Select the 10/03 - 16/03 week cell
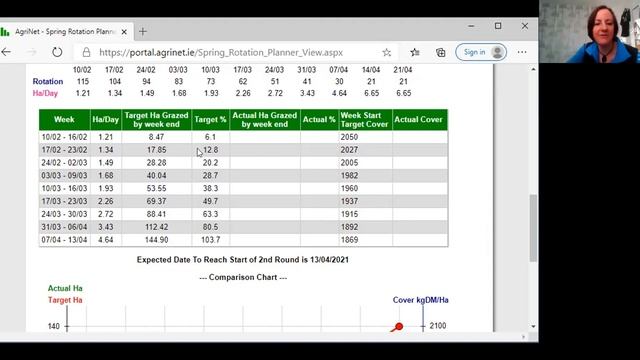 64,189
